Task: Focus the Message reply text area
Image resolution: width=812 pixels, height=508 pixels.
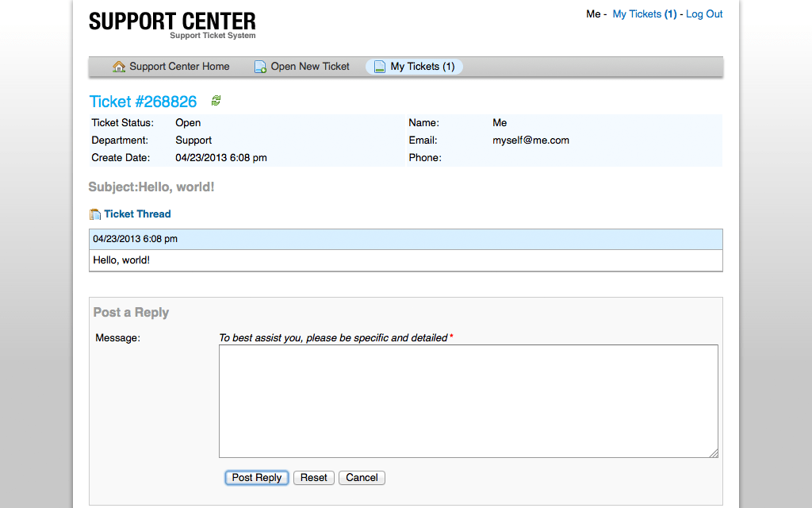Action: click(x=468, y=401)
